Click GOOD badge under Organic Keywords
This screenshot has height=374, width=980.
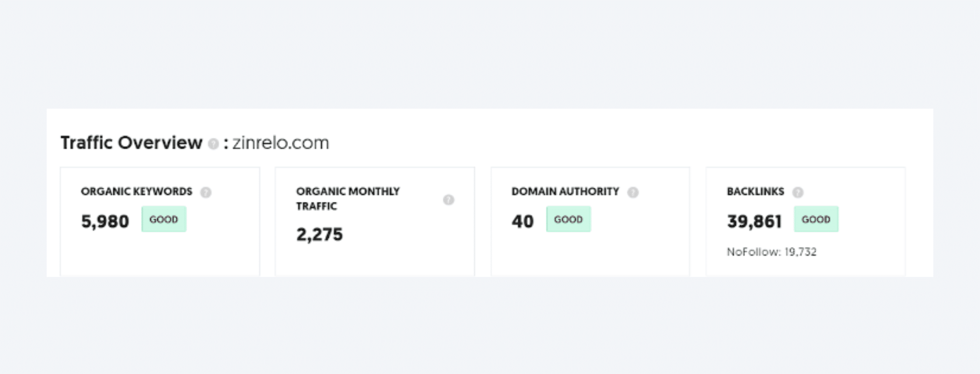(164, 219)
